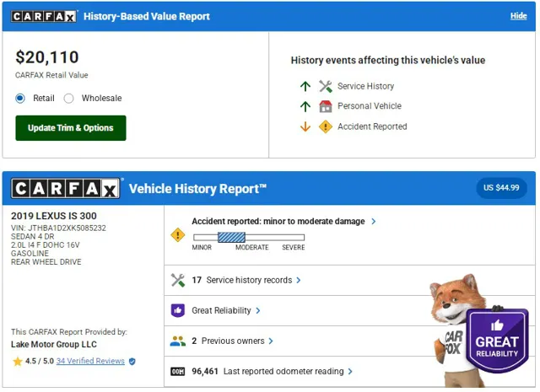Click the previous owners people icon
This screenshot has width=540, height=392.
click(177, 341)
